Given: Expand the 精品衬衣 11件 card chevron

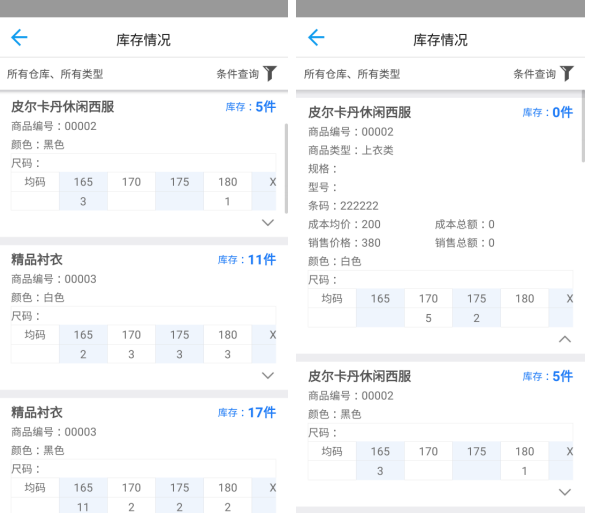Looking at the screenshot, I should [x=267, y=376].
